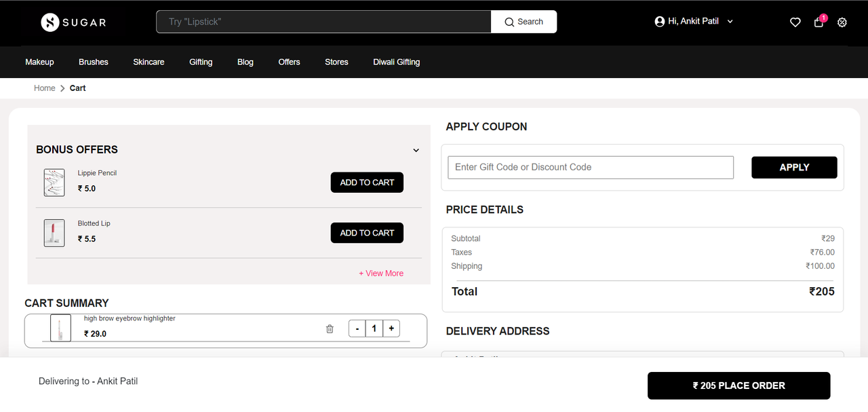Open the Skincare menu
The image size is (868, 412).
(x=149, y=62)
